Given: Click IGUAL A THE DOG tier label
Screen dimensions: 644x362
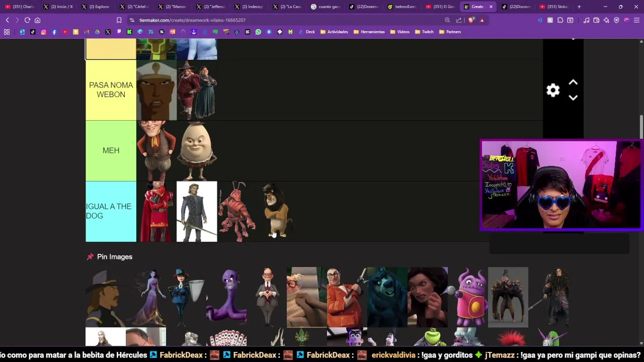Looking at the screenshot, I should [x=111, y=212].
